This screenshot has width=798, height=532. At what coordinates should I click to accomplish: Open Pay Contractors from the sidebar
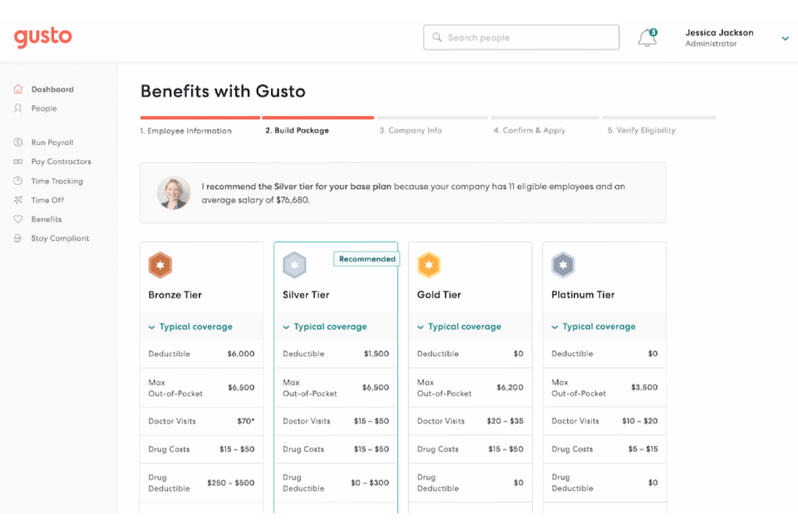pyautogui.click(x=61, y=161)
